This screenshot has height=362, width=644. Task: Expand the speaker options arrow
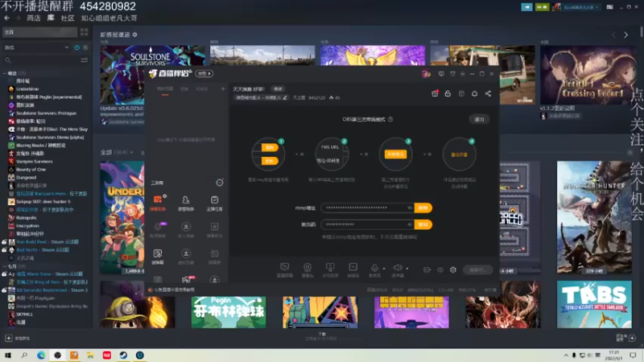[x=407, y=269]
